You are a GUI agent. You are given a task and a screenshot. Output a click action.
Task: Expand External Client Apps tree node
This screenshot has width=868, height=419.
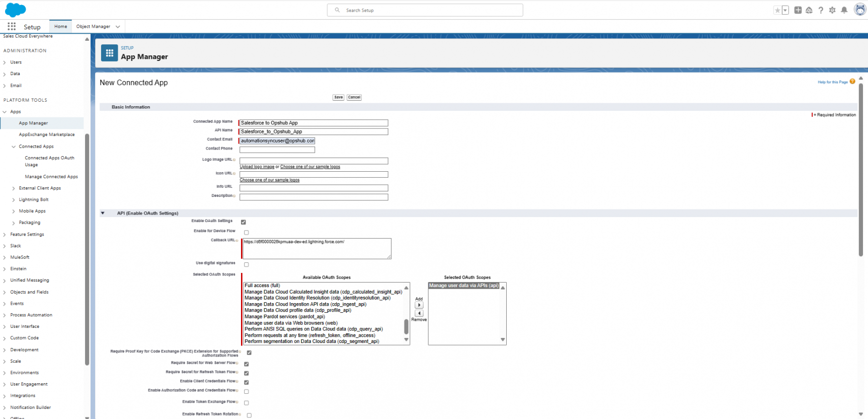14,188
